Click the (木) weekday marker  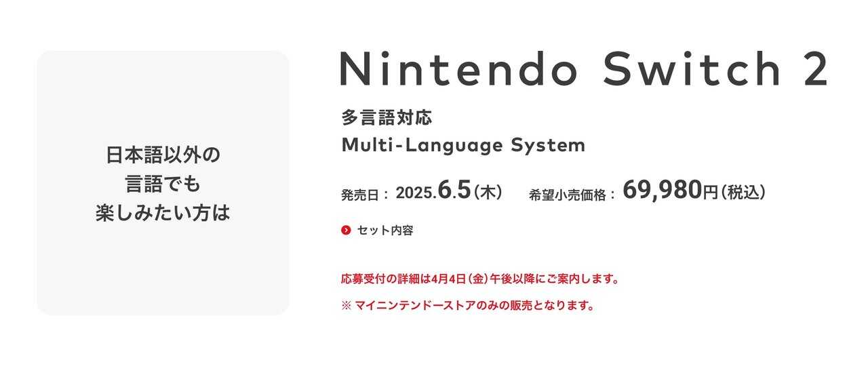tap(487, 193)
